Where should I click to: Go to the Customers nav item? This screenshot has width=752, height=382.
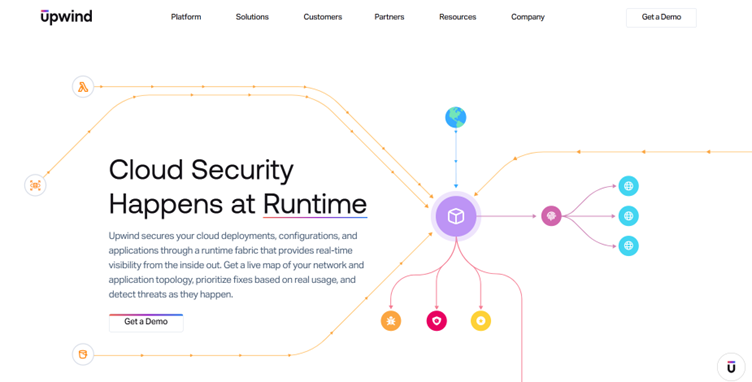(323, 17)
